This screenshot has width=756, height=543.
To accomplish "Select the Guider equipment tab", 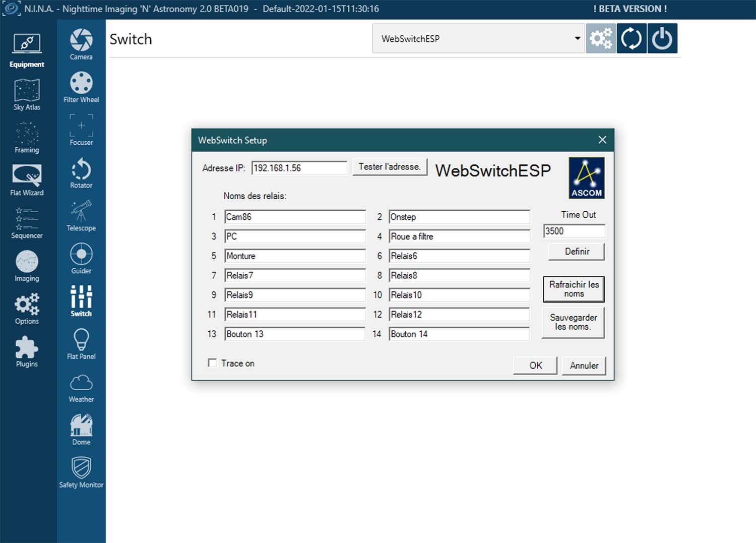I will (x=81, y=259).
